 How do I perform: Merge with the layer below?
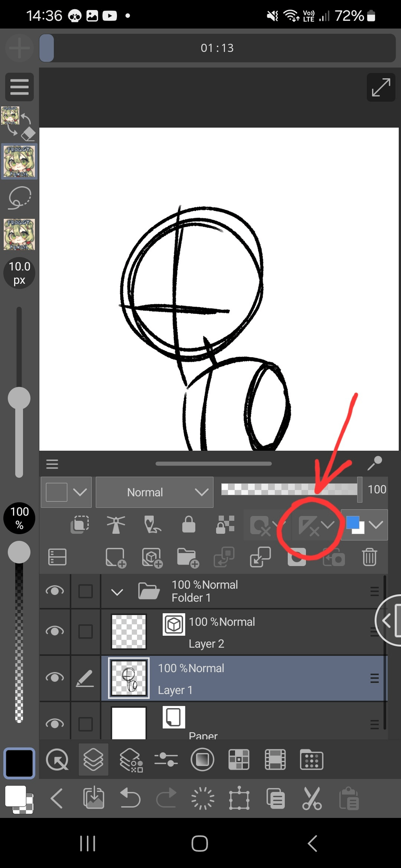[260, 558]
